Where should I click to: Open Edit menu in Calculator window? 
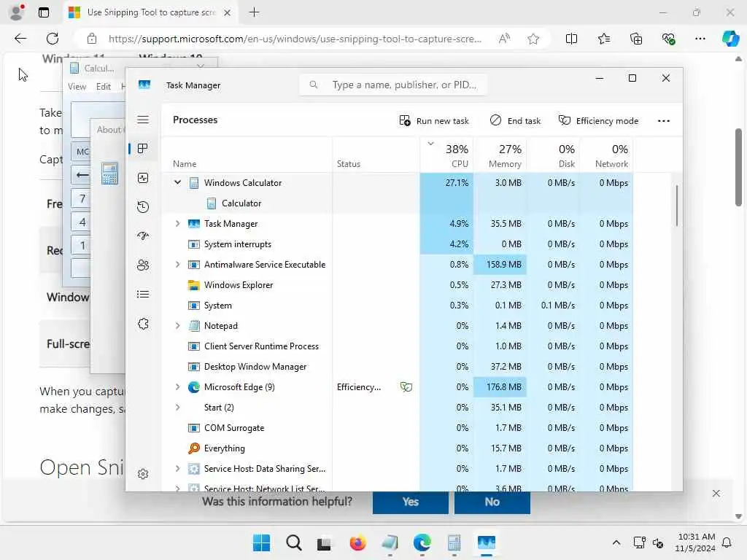[x=104, y=87]
